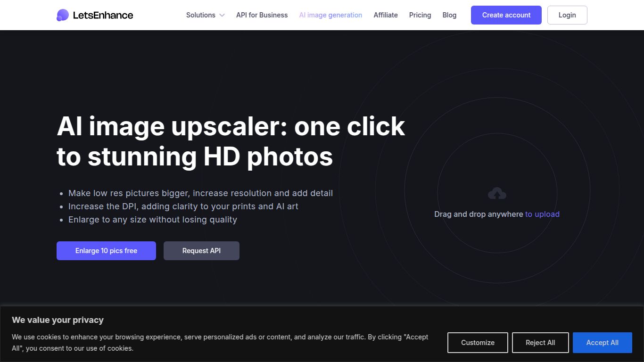The width and height of the screenshot is (644, 362).
Task: Open cookie Customize settings
Action: coord(478,343)
